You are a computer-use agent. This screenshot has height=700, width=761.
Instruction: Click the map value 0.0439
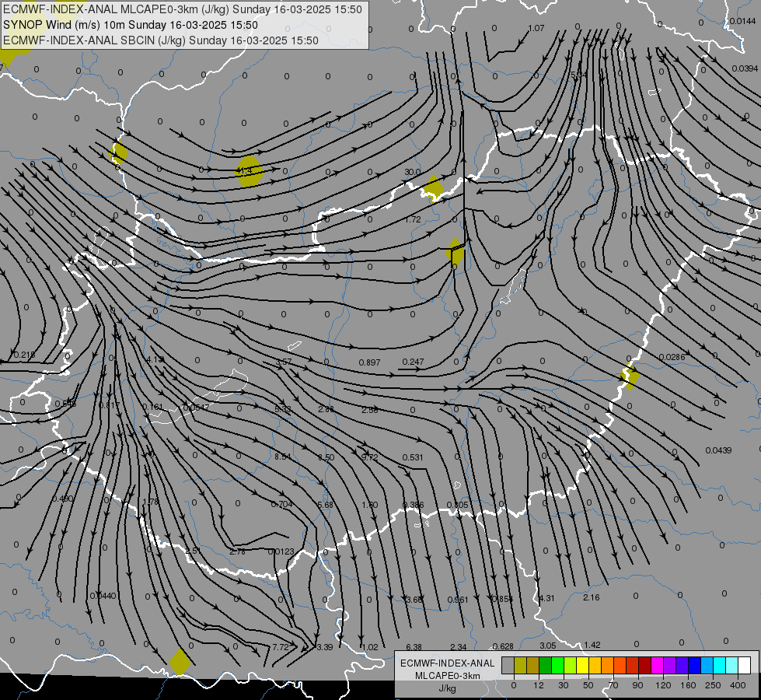click(x=718, y=450)
